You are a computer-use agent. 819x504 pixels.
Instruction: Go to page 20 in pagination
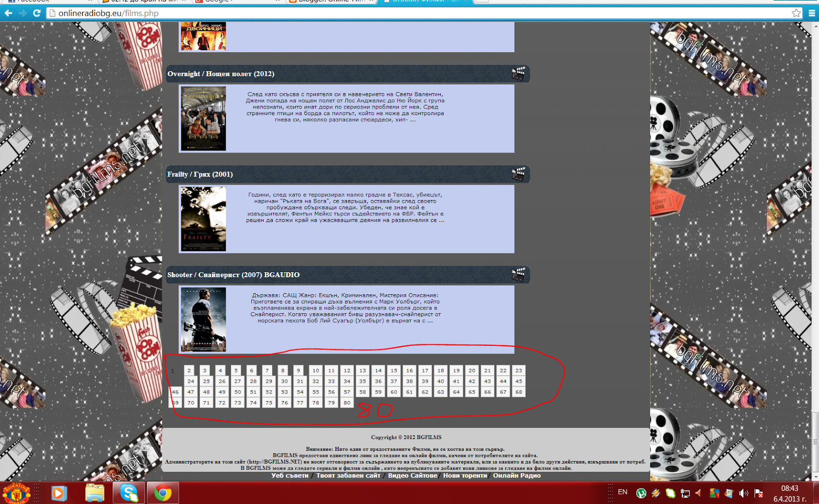point(472,370)
